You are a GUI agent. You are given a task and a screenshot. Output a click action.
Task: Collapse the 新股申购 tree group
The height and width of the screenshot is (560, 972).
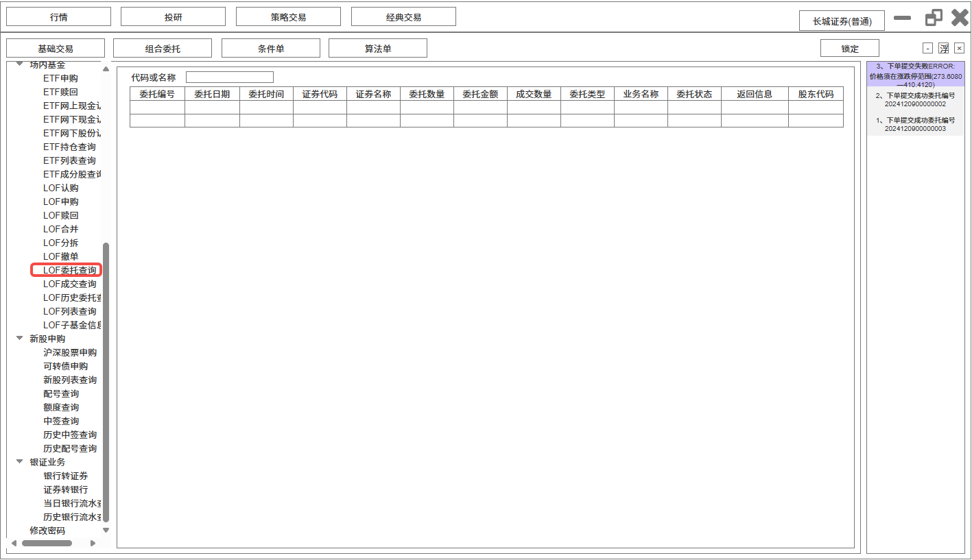pyautogui.click(x=20, y=338)
